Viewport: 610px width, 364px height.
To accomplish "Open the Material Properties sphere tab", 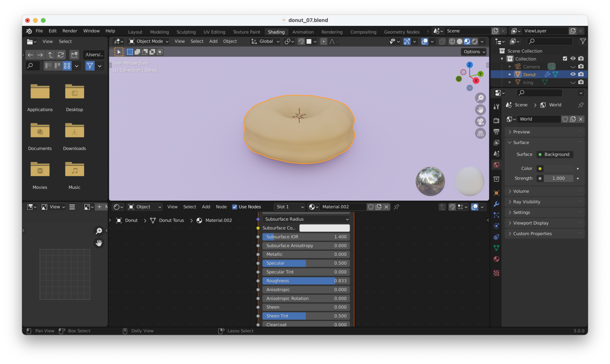I will tap(496, 259).
